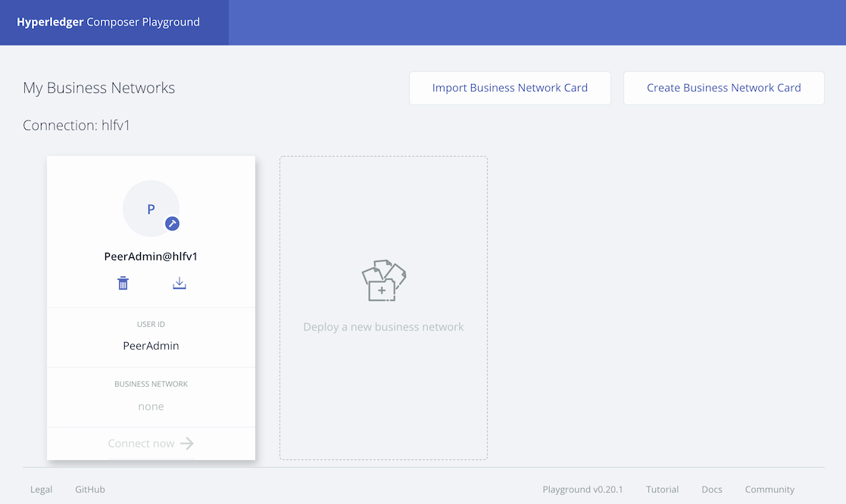Image resolution: width=846 pixels, height=504 pixels.
Task: Click the PeerAdmin@hlfv1 card name
Action: click(151, 256)
